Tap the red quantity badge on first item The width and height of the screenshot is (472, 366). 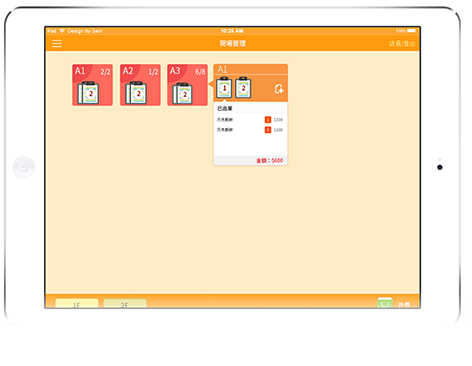point(268,120)
